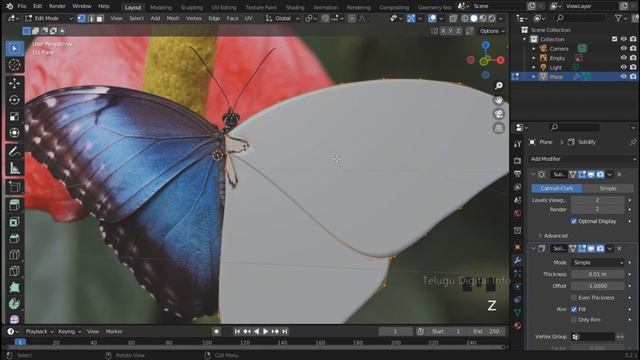Activate the Bevel tool
This screenshot has width=640, height=360.
point(15,238)
